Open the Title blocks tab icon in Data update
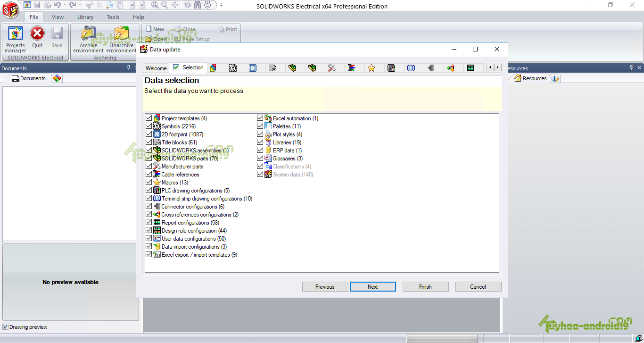Screen dimensions: 644x343 pyautogui.click(x=272, y=68)
